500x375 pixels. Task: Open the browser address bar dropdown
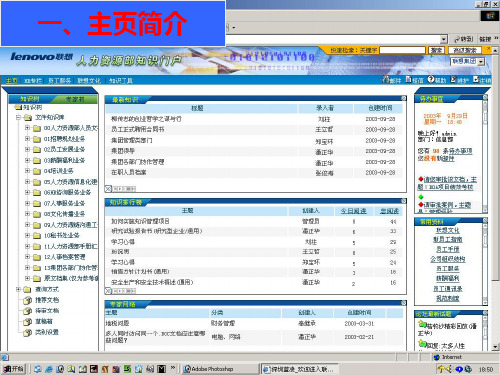pos(443,39)
